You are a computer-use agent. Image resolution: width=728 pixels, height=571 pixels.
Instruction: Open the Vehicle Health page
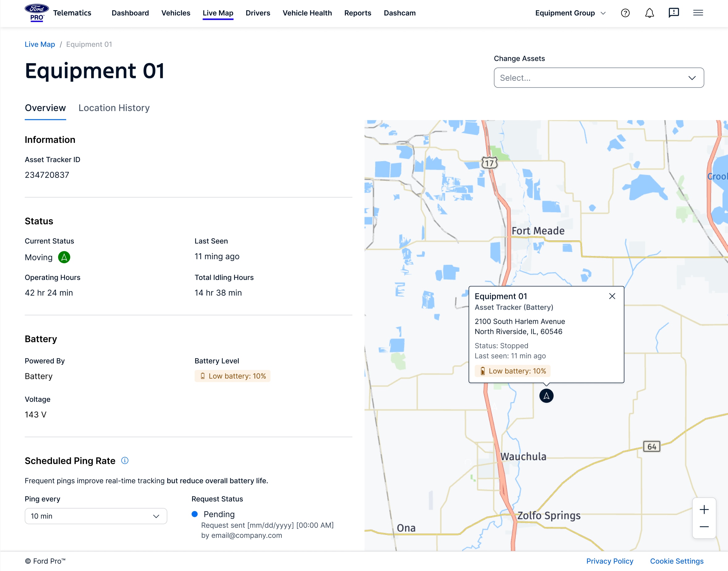pos(307,13)
